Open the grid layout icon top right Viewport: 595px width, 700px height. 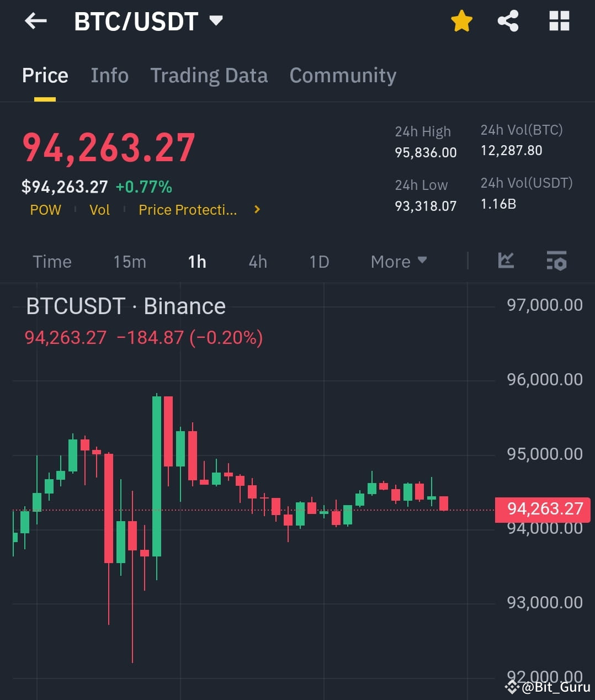coord(559,20)
